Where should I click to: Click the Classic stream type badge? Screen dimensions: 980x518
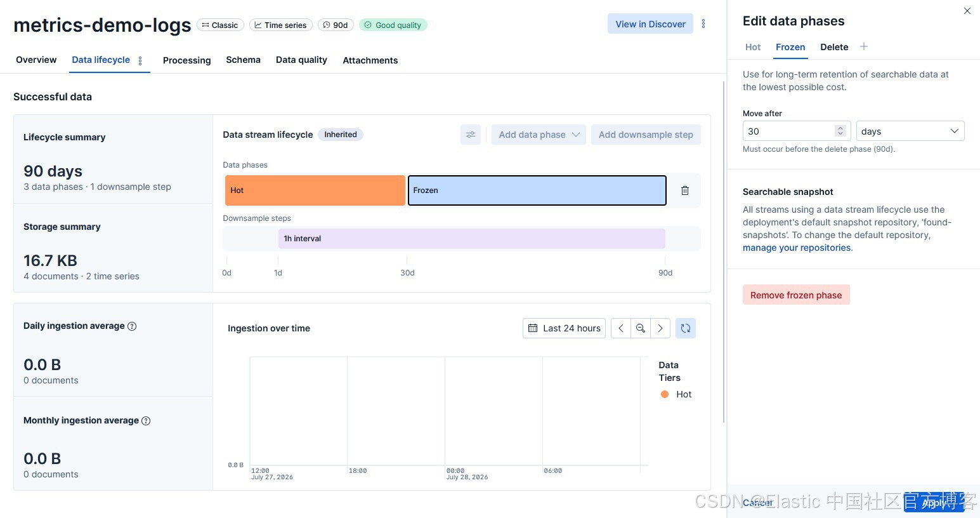[x=220, y=25]
